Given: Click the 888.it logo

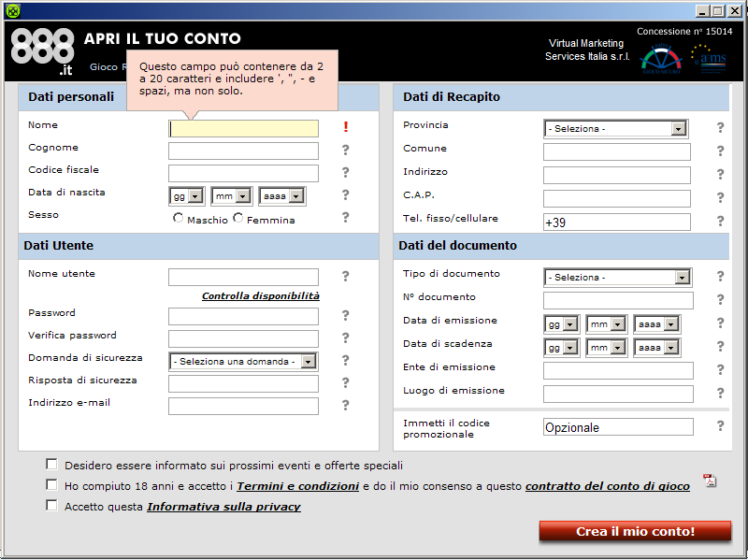Looking at the screenshot, I should click(42, 51).
